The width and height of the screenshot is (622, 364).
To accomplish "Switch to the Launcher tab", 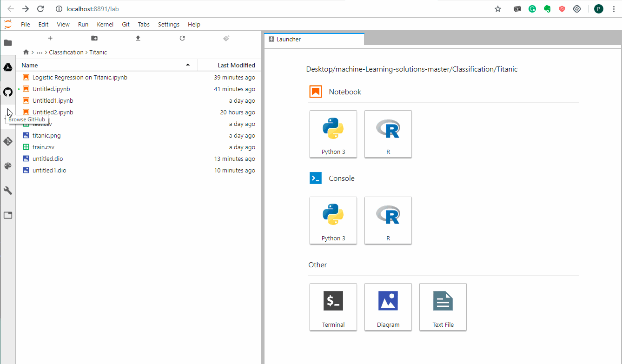I will point(289,40).
